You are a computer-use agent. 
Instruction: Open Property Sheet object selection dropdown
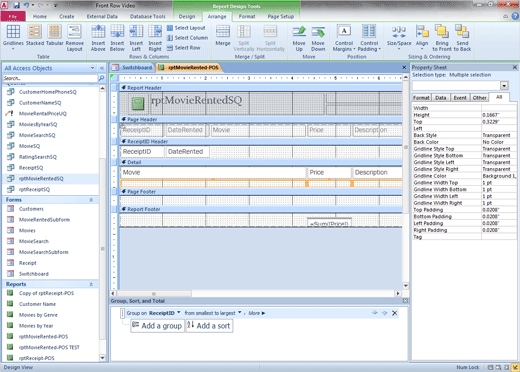pos(504,86)
